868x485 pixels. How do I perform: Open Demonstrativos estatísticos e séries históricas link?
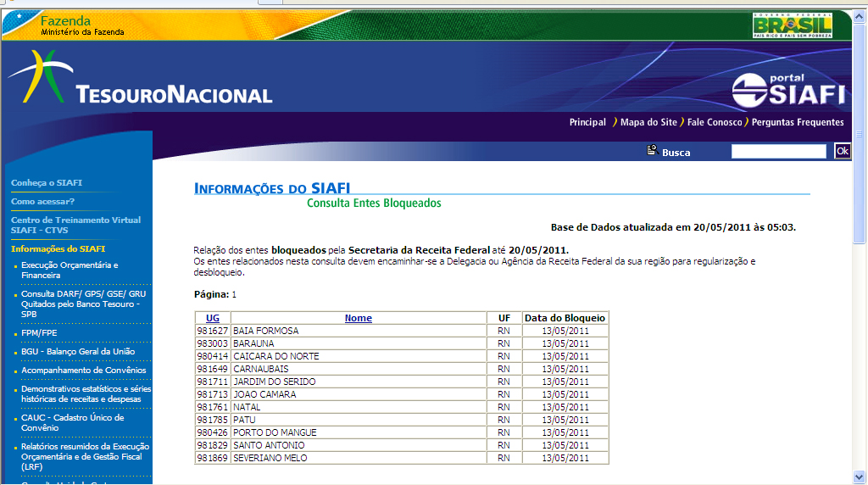pos(86,394)
